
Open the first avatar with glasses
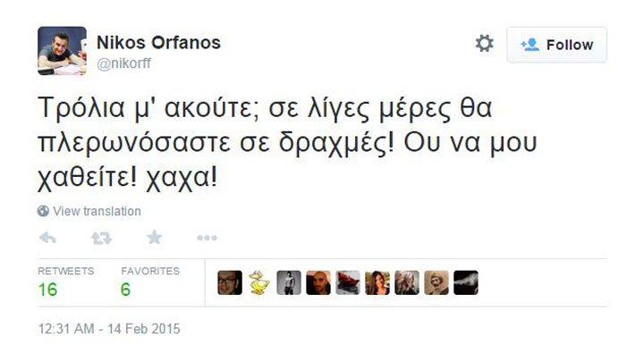click(x=230, y=282)
